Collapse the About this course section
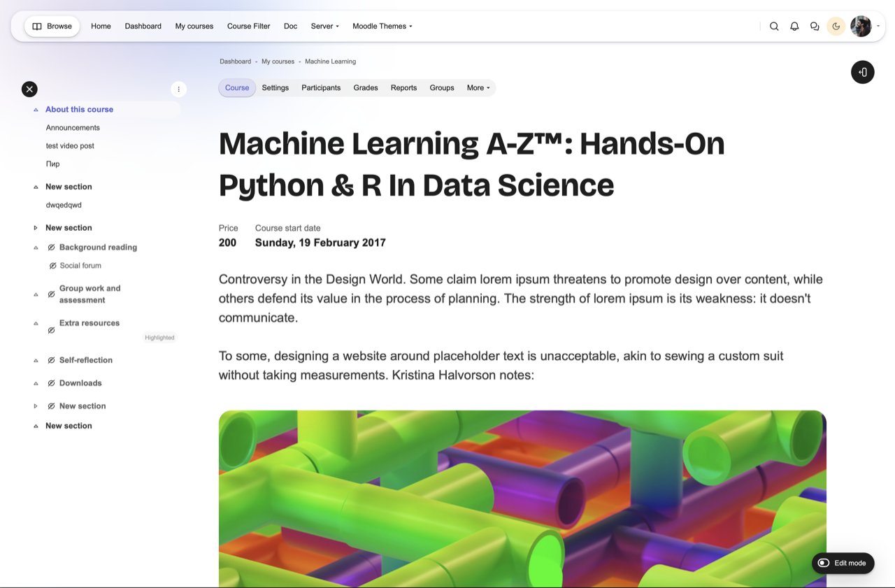This screenshot has width=895, height=588. pos(36,110)
